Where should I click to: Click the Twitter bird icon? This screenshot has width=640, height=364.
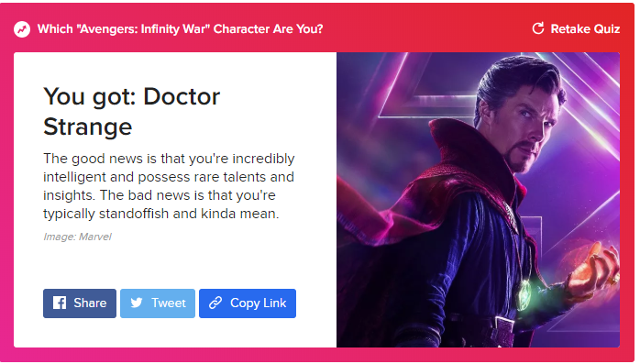point(137,303)
